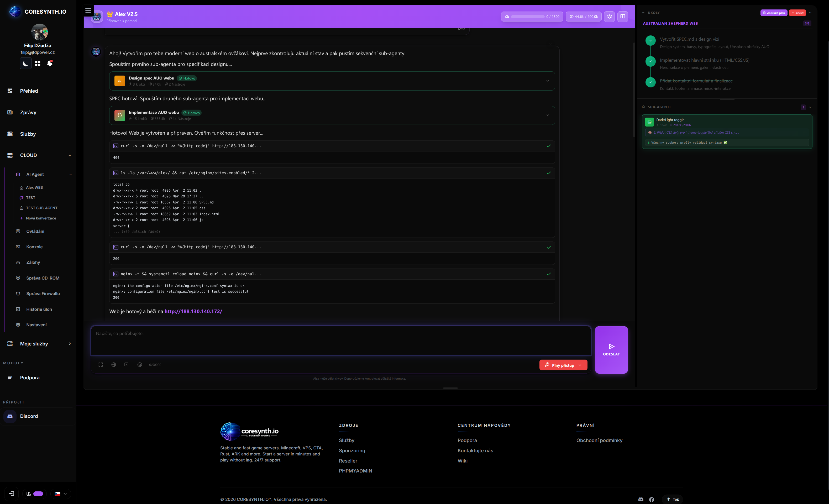This screenshot has height=504, width=829.
Task: Select Alex WEB under AI Agent
Action: coord(34,187)
